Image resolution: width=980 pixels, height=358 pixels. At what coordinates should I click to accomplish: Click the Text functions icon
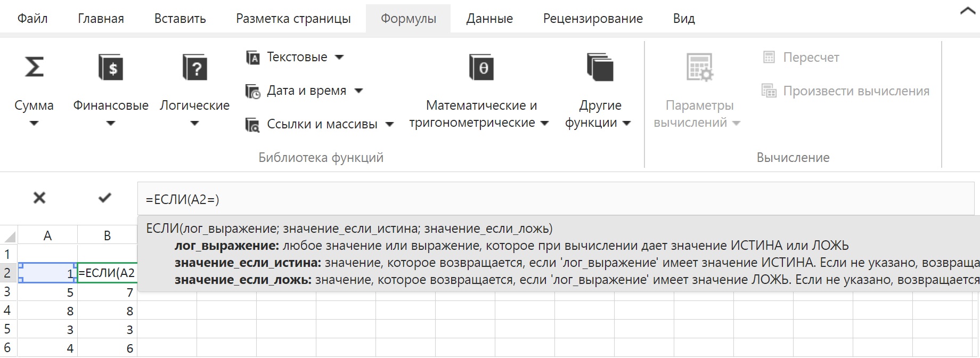tap(252, 57)
